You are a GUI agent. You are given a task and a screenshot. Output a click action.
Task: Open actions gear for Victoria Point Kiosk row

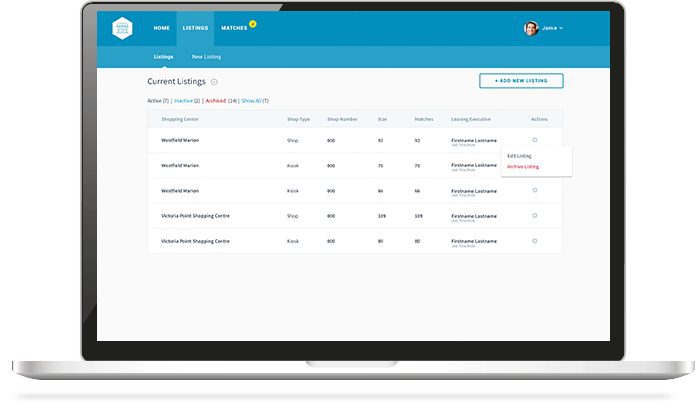tap(535, 240)
